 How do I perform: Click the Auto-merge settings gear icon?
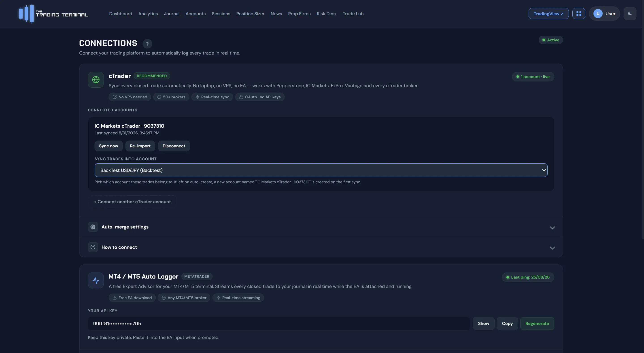point(93,227)
